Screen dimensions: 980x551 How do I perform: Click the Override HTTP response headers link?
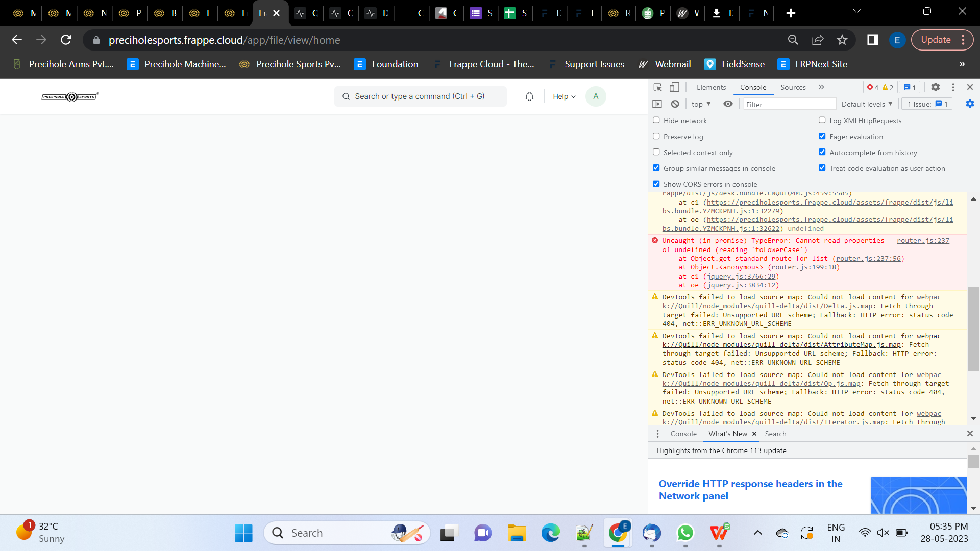(750, 489)
